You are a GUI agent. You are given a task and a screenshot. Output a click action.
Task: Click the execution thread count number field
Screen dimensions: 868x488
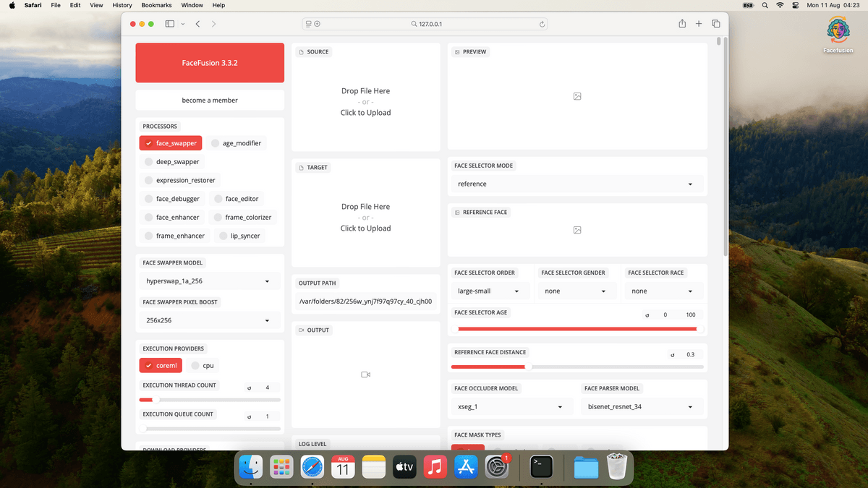tap(268, 388)
